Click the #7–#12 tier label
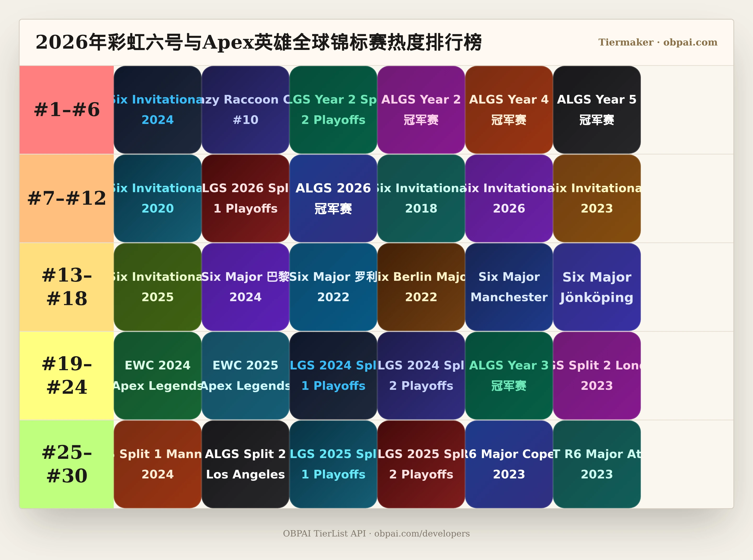Image resolution: width=753 pixels, height=560 pixels. (67, 198)
